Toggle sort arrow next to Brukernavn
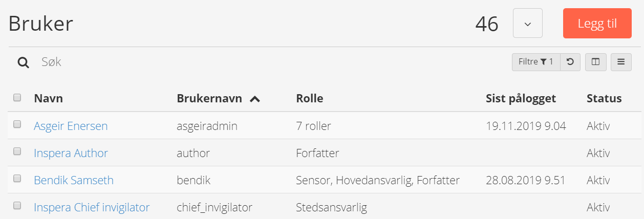 click(254, 99)
